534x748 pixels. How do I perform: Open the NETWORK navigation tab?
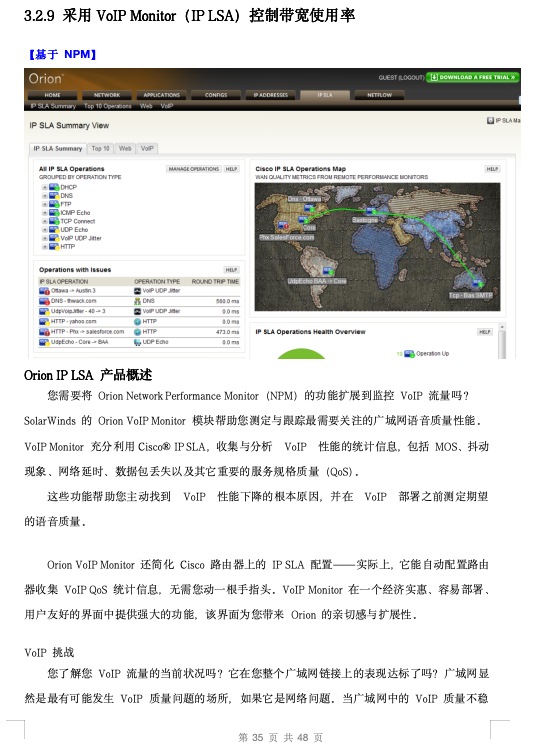[x=107, y=95]
